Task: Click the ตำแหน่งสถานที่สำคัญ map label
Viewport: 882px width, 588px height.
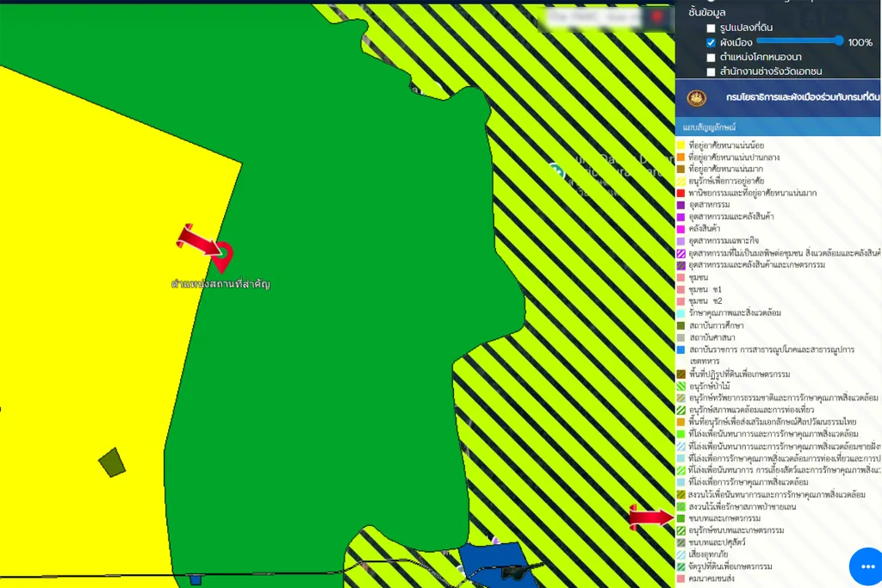Action: (220, 283)
